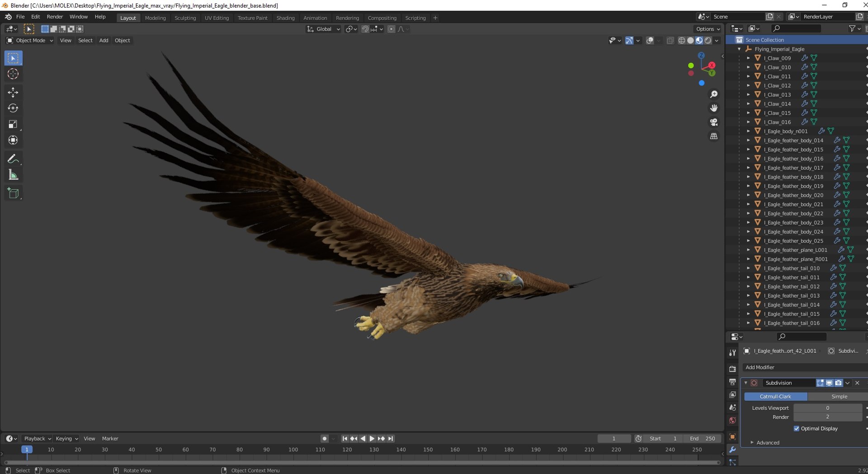Open the Options dropdown in viewport
Viewport: 868px width, 474px height.
tap(708, 29)
